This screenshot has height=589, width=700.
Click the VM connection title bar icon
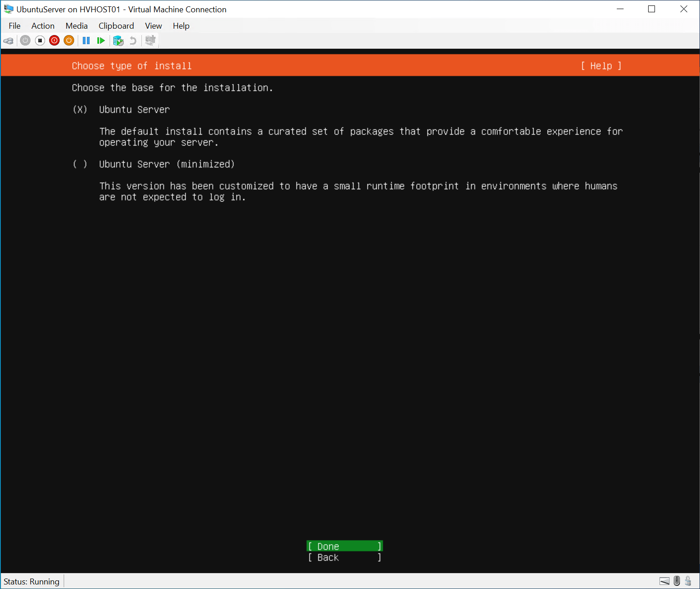click(x=9, y=9)
